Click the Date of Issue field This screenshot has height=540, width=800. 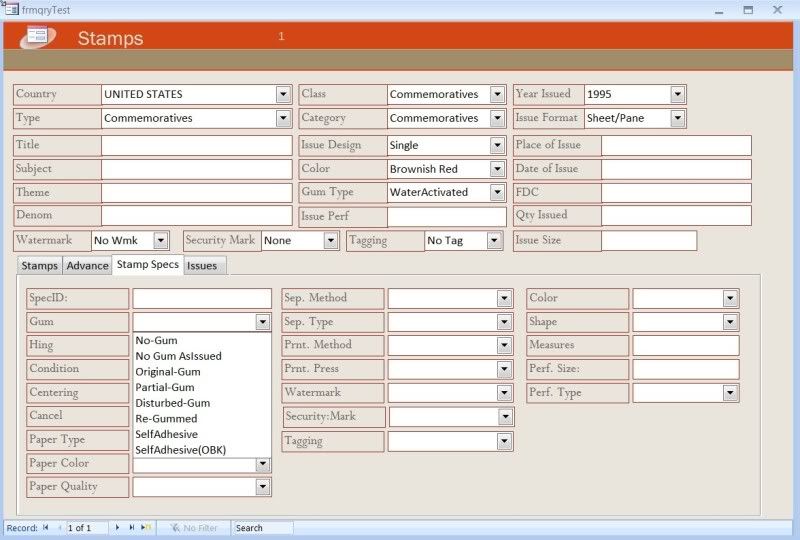(x=676, y=169)
